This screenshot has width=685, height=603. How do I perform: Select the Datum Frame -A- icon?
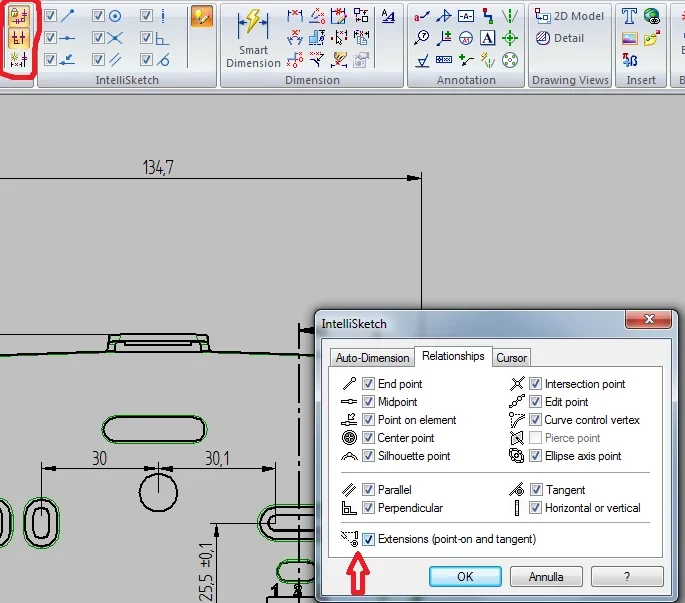pyautogui.click(x=466, y=17)
